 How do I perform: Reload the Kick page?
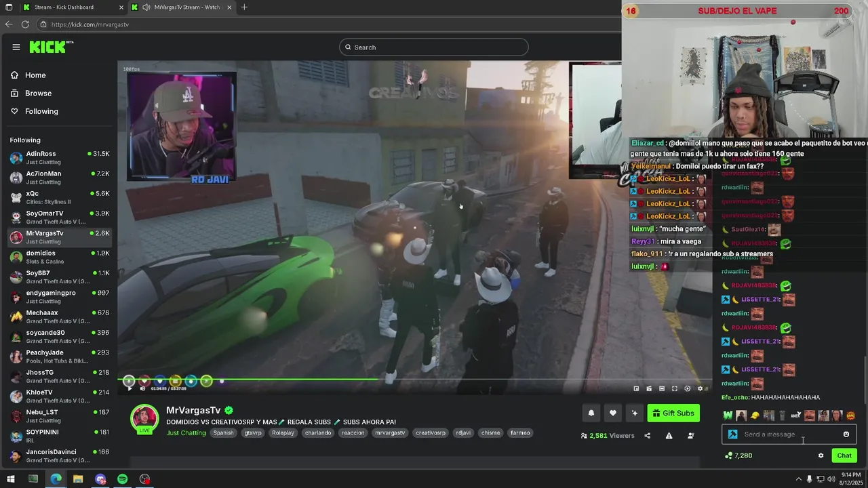tap(25, 24)
